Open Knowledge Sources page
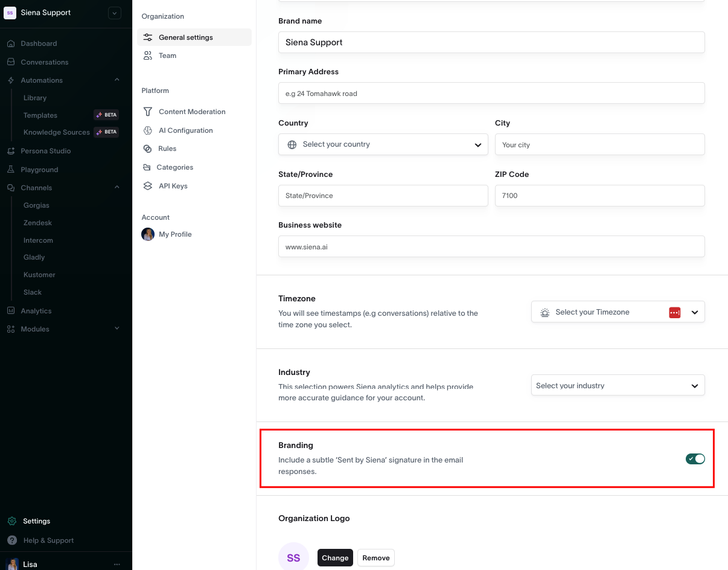The width and height of the screenshot is (728, 570). click(57, 132)
